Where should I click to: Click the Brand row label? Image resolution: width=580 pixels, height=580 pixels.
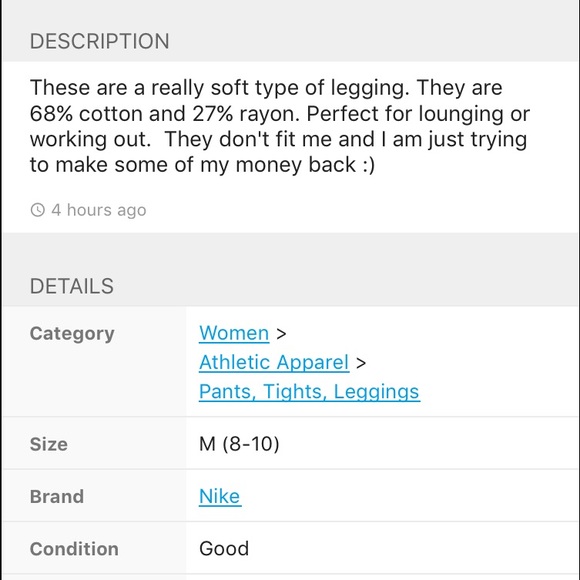tap(57, 497)
